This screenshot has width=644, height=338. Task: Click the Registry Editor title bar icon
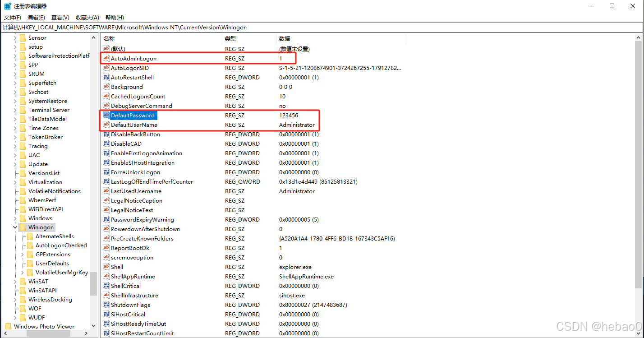(x=8, y=6)
